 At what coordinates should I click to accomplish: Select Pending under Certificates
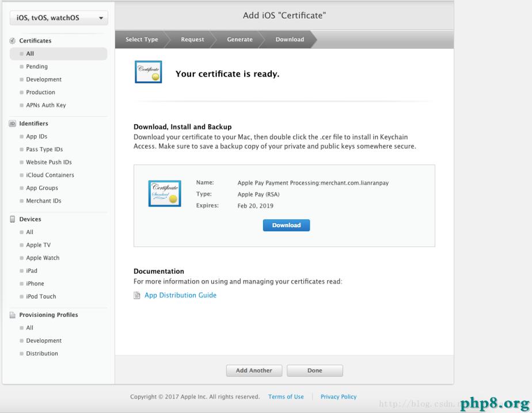(37, 67)
